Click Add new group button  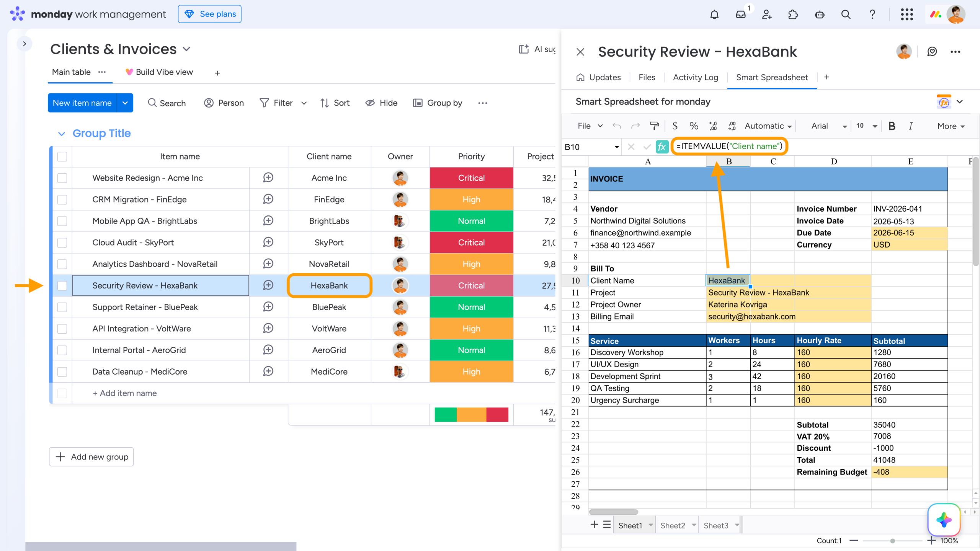(x=91, y=457)
